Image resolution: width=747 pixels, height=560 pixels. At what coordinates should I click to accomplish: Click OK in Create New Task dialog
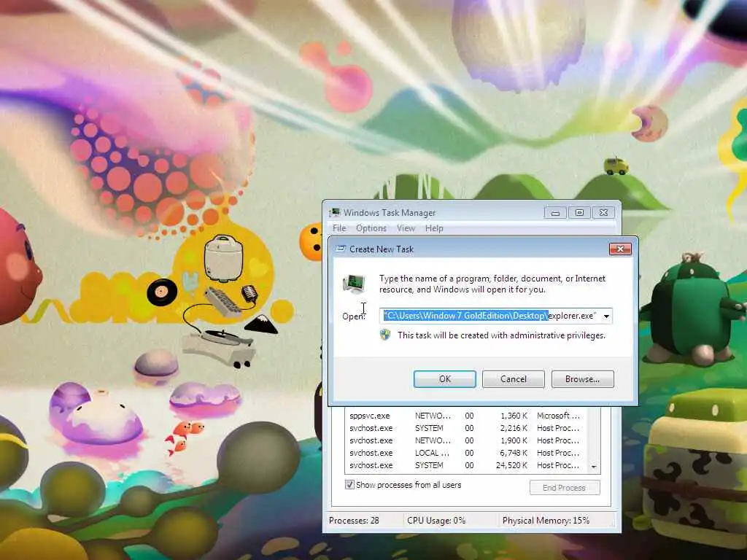tap(444, 379)
